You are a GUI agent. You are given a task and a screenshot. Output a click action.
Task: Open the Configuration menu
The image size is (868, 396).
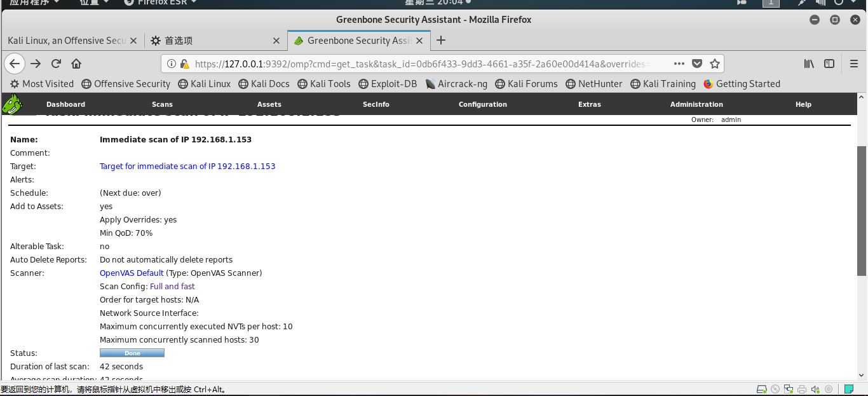tap(483, 104)
